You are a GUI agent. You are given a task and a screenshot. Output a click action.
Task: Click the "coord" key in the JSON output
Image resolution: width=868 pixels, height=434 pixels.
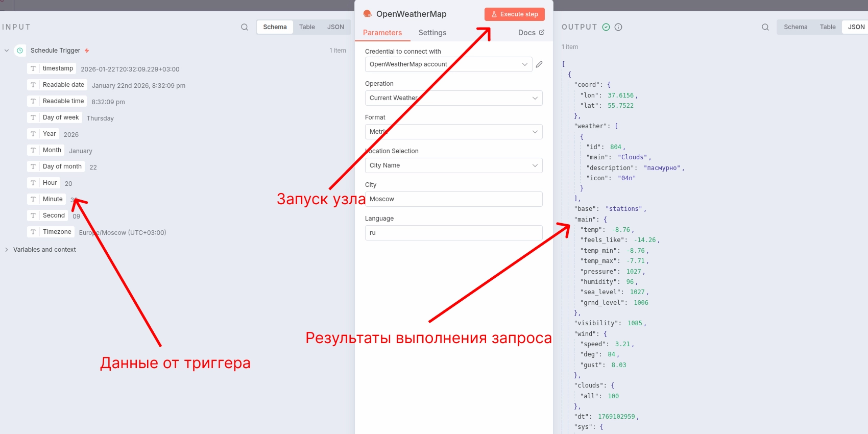click(x=587, y=85)
